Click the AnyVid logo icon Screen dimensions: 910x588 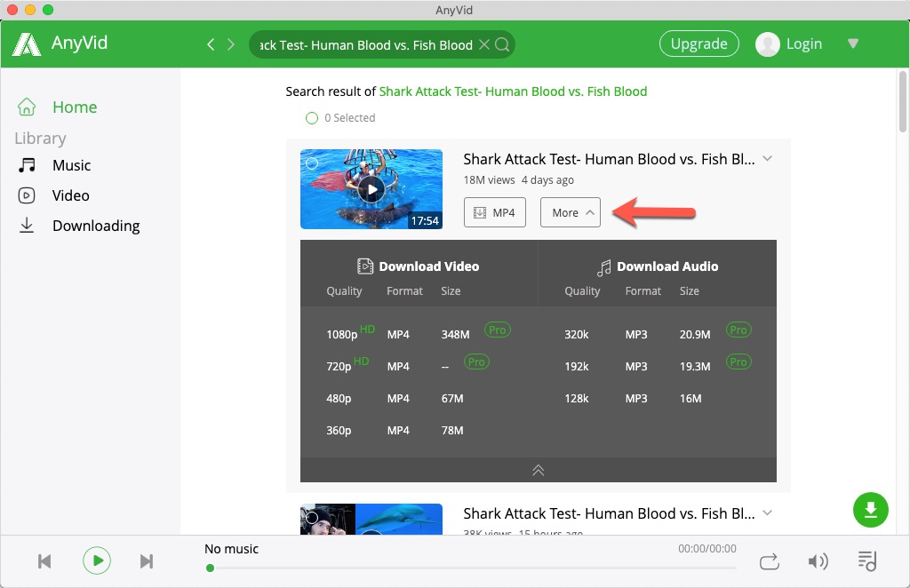point(27,44)
